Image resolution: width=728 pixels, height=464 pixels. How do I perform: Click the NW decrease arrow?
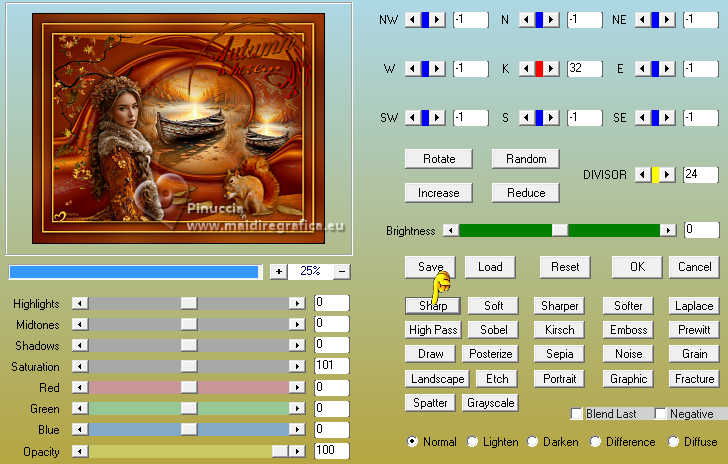[412, 20]
